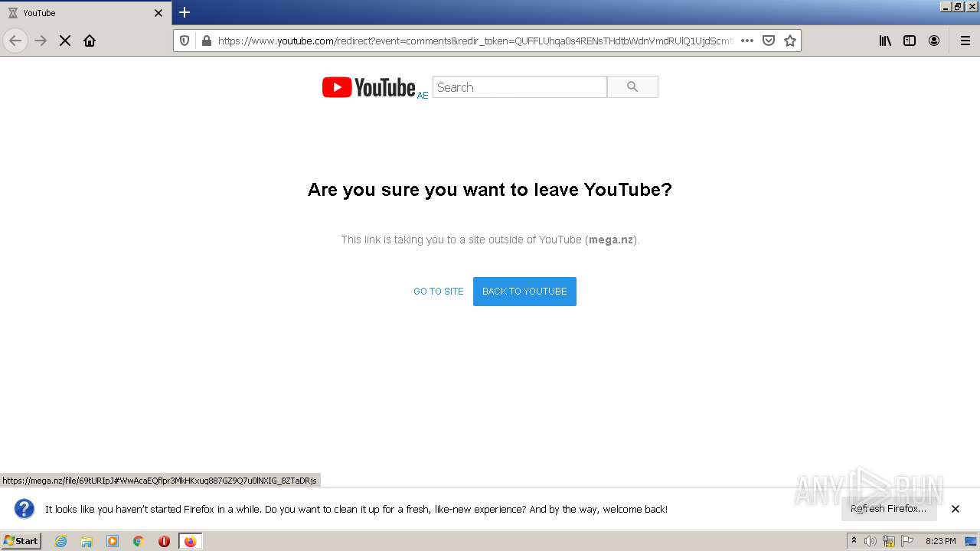Click the 'Are you sure you want to leave YouTube?' heading
Screen dimensions: 980x551
tap(490, 190)
